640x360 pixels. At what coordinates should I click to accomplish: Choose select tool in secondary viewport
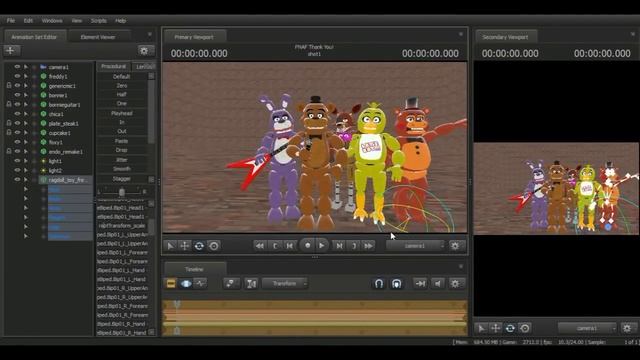point(482,328)
